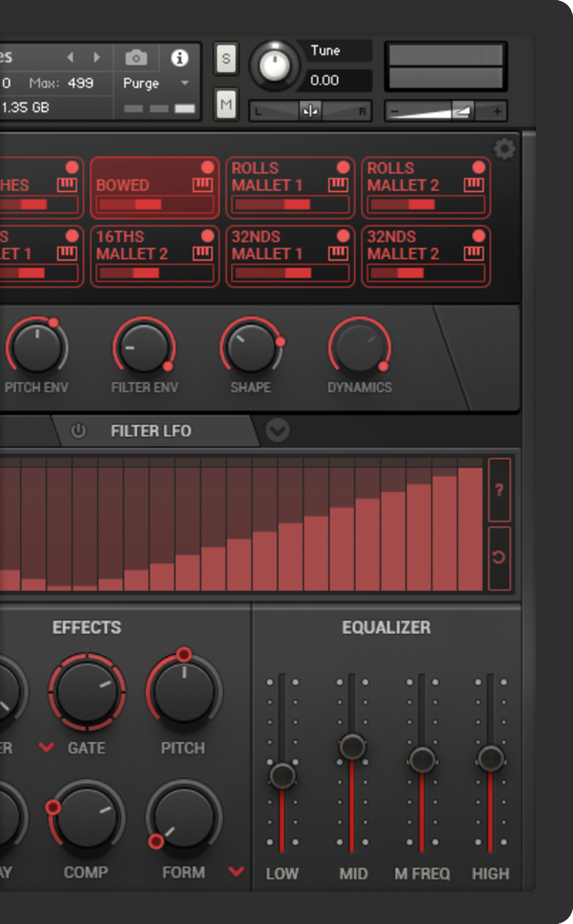Click the GATE effect knob
Screen dimensions: 573x924
coord(87,692)
